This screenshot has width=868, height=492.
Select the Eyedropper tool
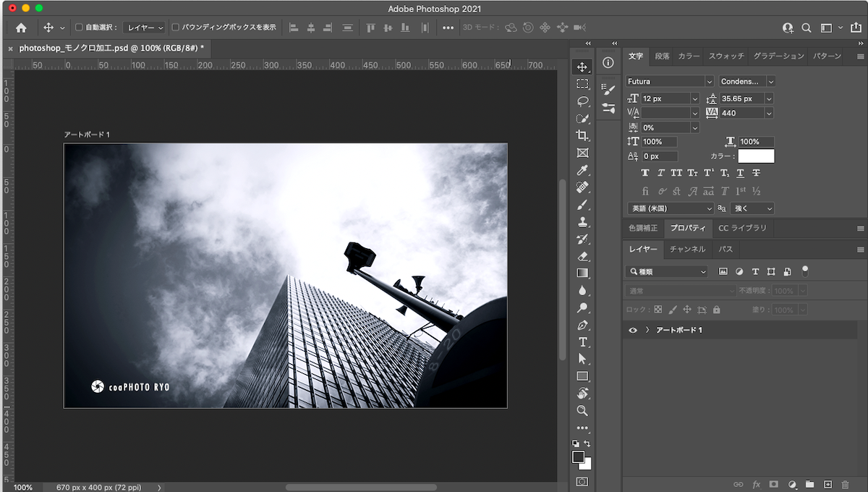(582, 171)
